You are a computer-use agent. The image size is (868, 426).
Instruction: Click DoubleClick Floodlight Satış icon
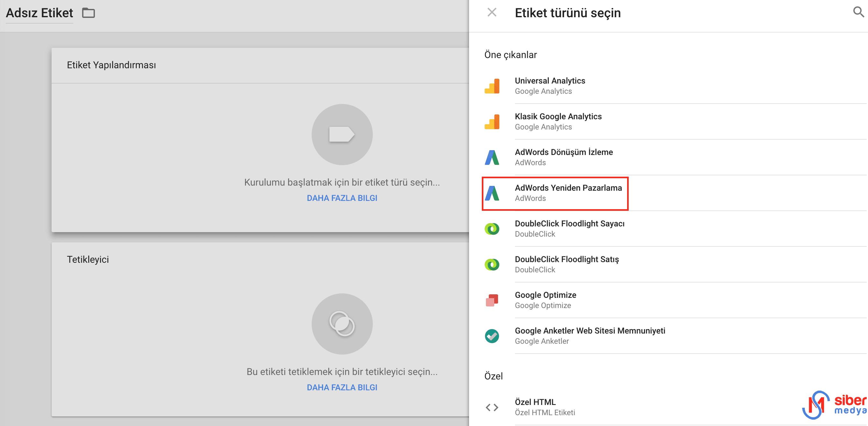point(492,264)
